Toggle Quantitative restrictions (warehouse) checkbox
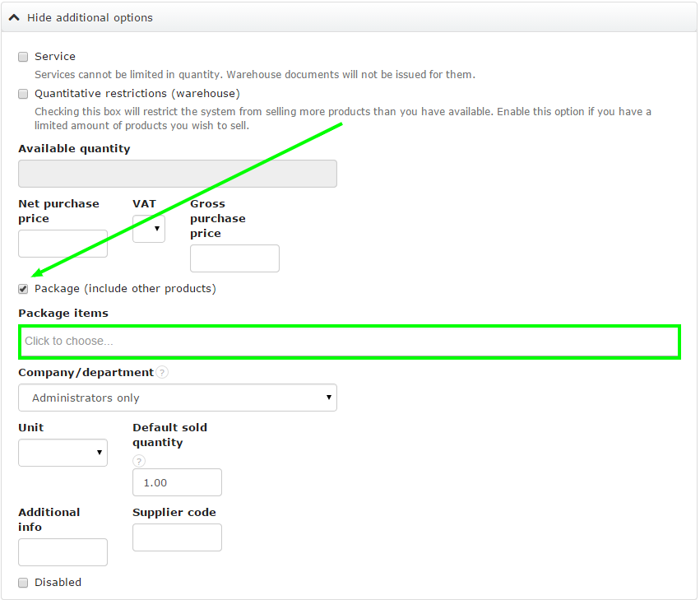700x600 pixels. (x=23, y=94)
